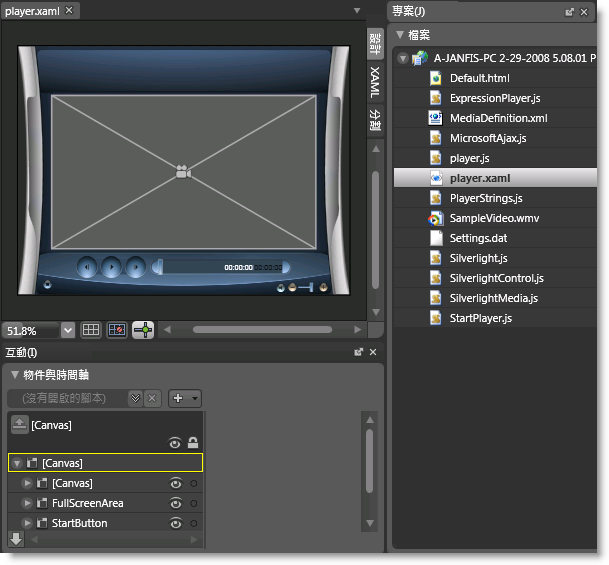Viewport: 609px width, 565px height.
Task: Toggle the show grid icon
Action: point(91,330)
